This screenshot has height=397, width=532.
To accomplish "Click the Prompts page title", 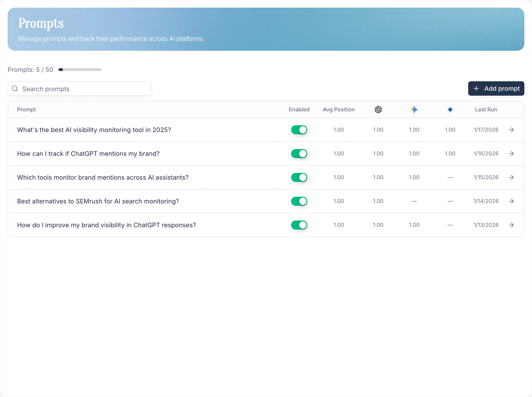I will tap(41, 23).
